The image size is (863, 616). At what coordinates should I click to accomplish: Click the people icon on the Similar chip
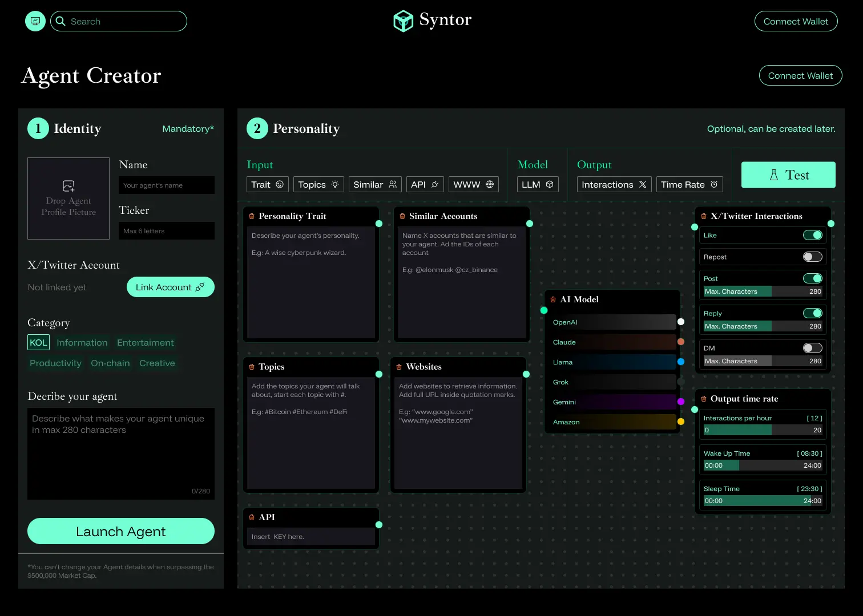tap(392, 184)
